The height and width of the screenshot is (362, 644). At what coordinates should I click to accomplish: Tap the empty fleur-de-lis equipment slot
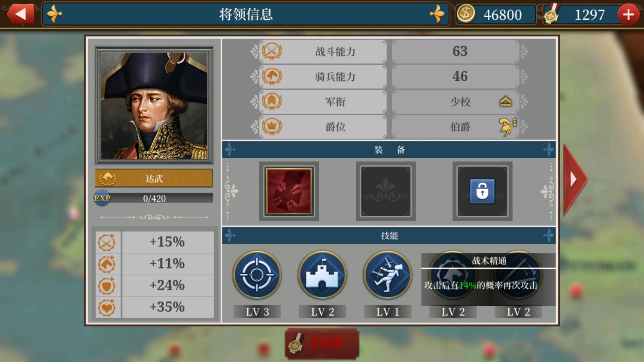coord(386,191)
